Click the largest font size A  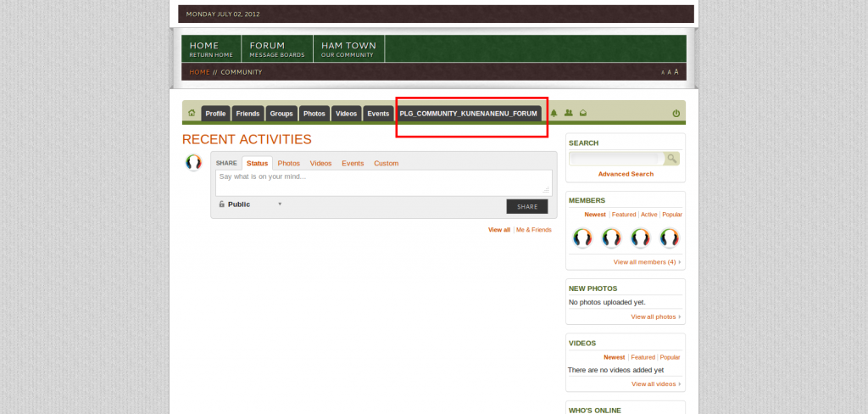pyautogui.click(x=676, y=72)
